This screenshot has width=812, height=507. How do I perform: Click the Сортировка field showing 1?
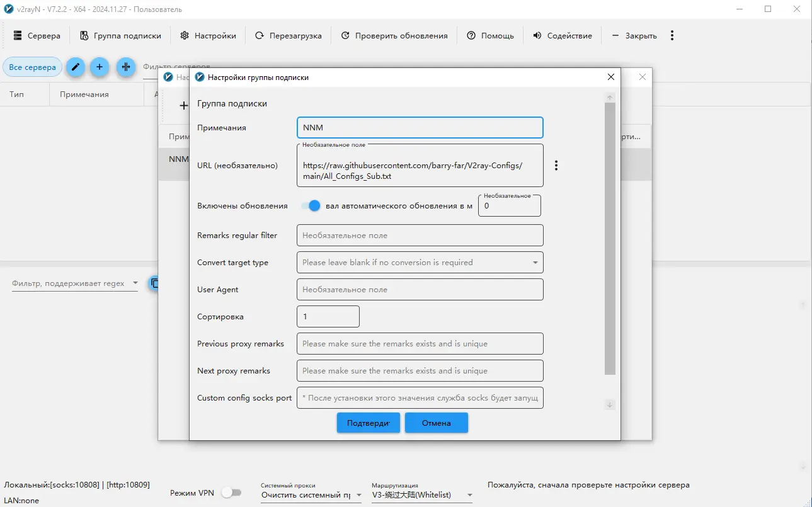[x=328, y=317]
